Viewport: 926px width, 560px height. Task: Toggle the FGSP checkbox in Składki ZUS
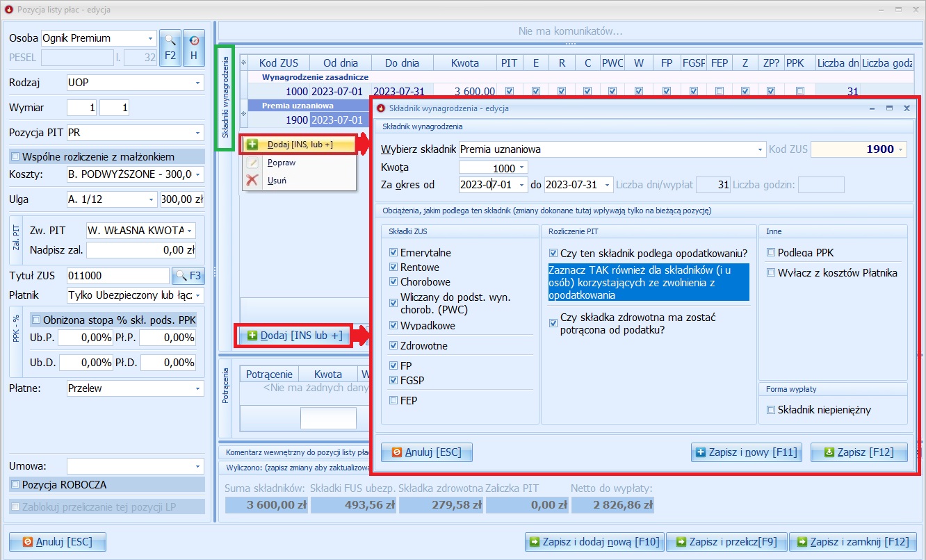[393, 380]
